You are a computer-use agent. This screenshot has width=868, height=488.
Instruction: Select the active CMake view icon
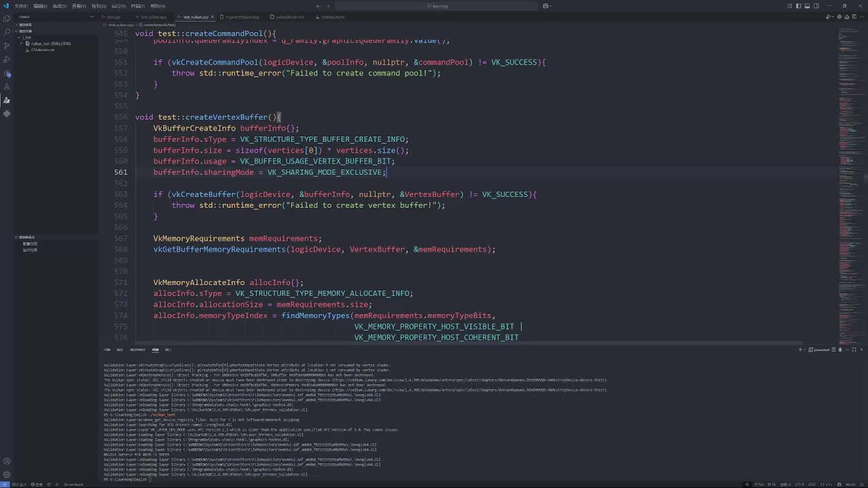click(x=7, y=100)
